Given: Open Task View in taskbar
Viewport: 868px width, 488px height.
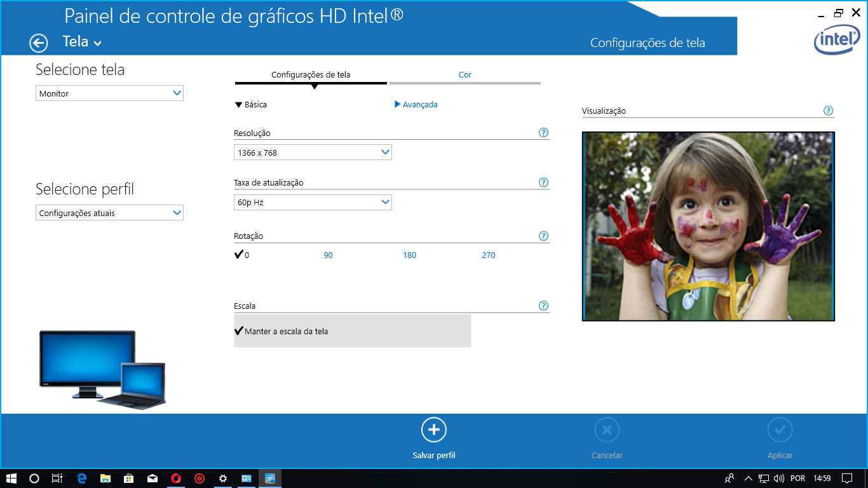Looking at the screenshot, I should pyautogui.click(x=57, y=478).
